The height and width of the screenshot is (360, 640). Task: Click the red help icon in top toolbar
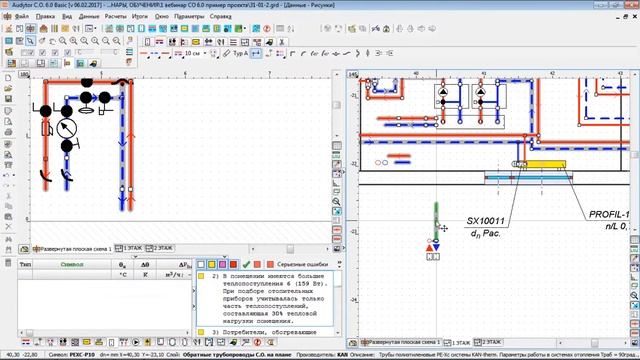pyautogui.click(x=267, y=29)
